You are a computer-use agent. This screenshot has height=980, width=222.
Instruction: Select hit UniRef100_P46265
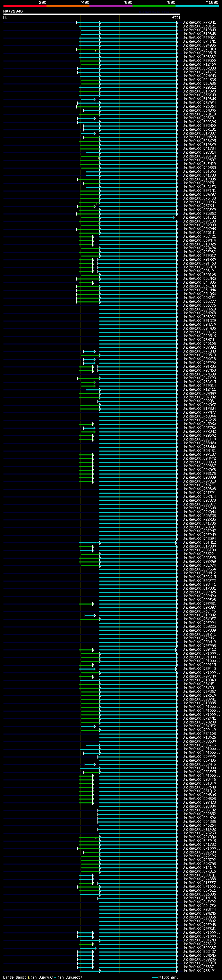[x=199, y=420]
